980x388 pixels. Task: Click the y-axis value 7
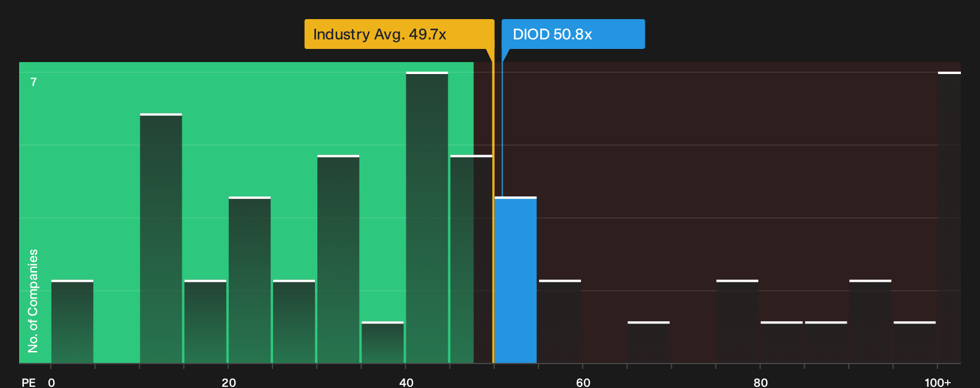pos(33,82)
